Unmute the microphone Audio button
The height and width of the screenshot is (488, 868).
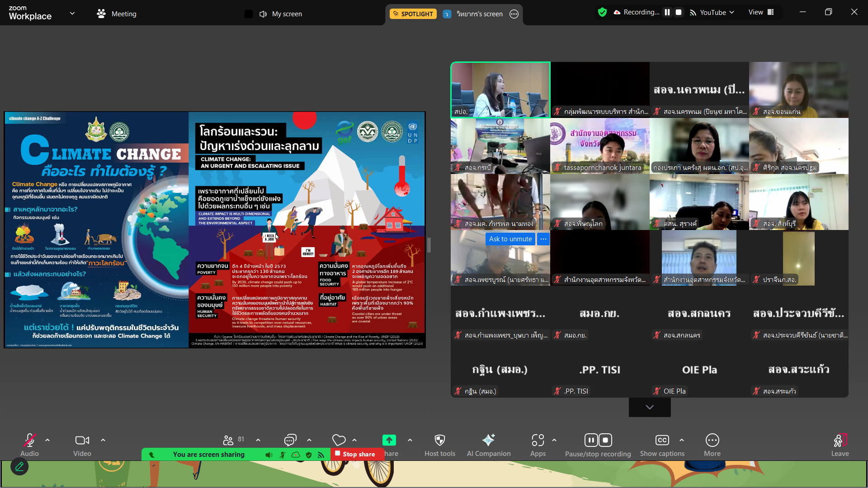coord(29,441)
